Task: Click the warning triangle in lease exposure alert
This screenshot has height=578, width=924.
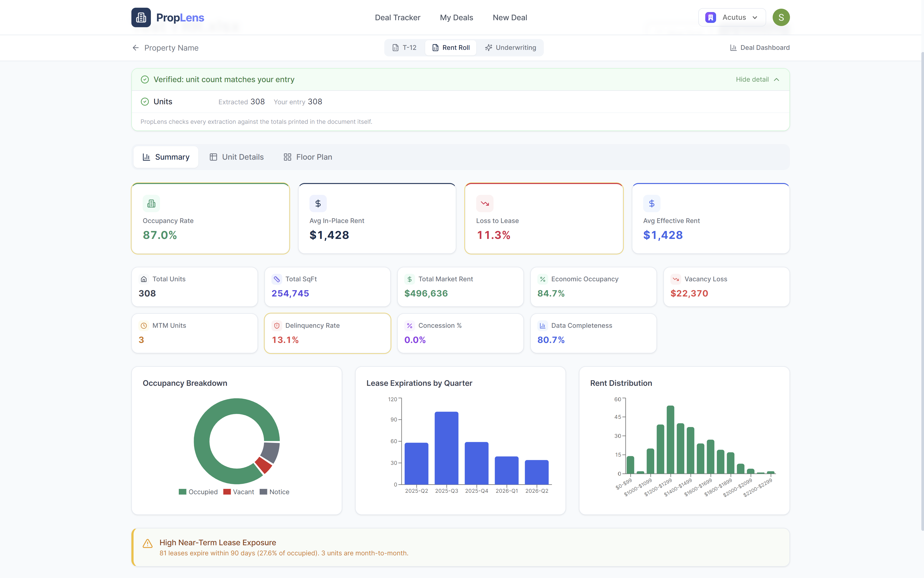Action: tap(148, 543)
